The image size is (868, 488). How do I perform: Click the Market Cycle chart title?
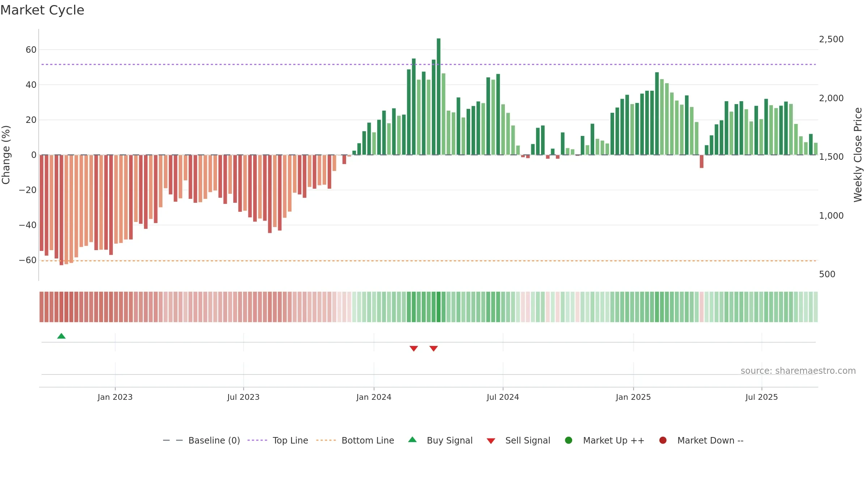point(42,10)
